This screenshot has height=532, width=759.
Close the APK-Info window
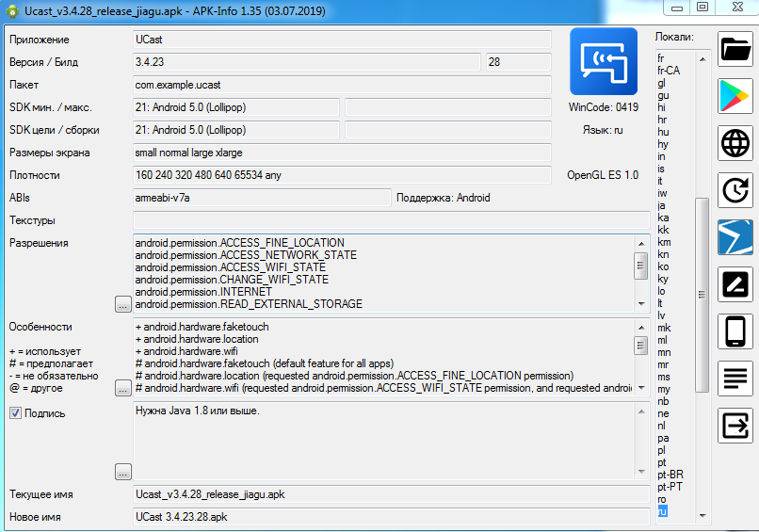point(737,8)
